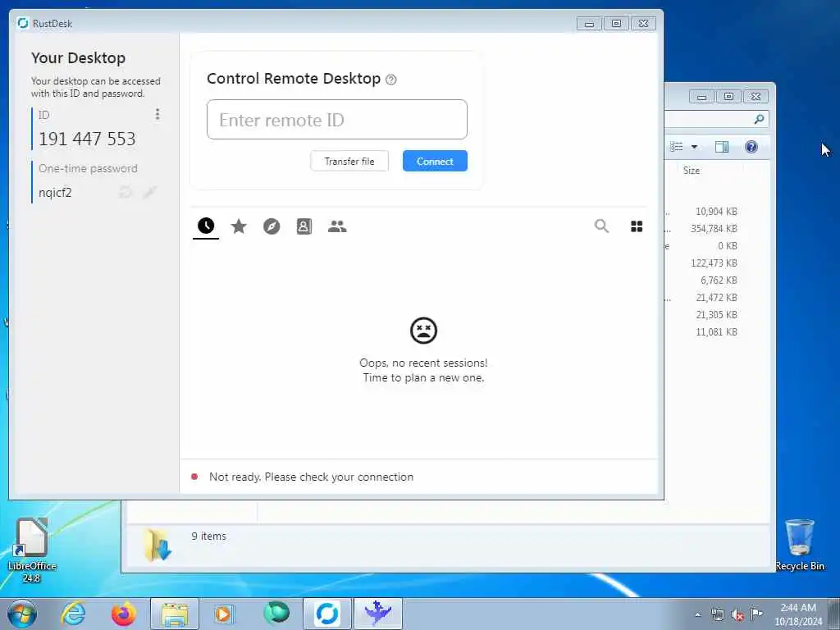Launch Firefox from the taskbar
Image resolution: width=840 pixels, height=630 pixels.
click(x=123, y=614)
